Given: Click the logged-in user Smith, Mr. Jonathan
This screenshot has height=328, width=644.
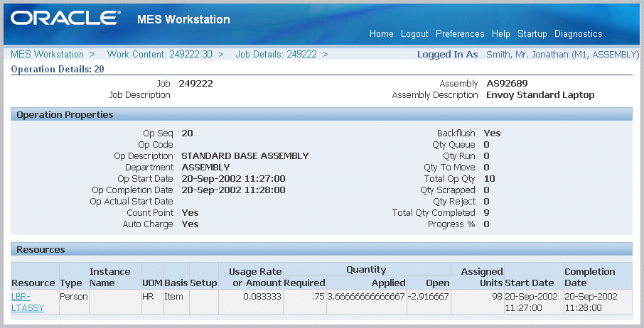Looking at the screenshot, I should tap(563, 55).
